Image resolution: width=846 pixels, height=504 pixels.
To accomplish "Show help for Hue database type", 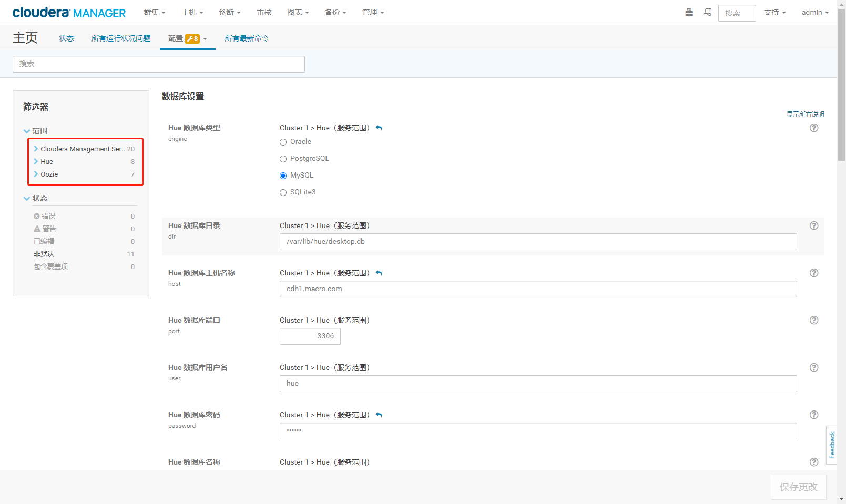I will tap(814, 128).
